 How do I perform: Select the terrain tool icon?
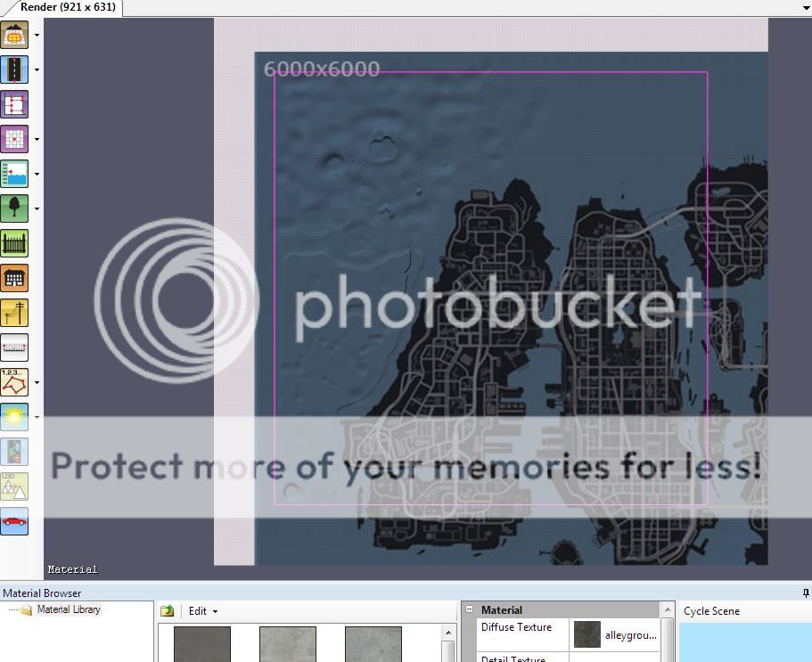click(x=14, y=36)
